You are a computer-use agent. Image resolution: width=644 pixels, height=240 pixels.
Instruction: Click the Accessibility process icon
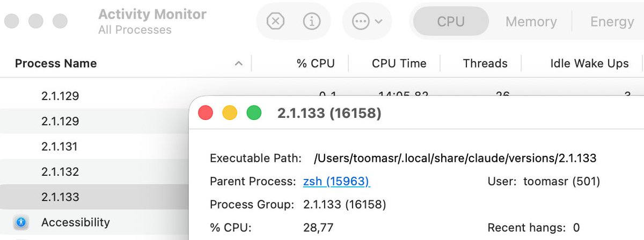click(21, 222)
